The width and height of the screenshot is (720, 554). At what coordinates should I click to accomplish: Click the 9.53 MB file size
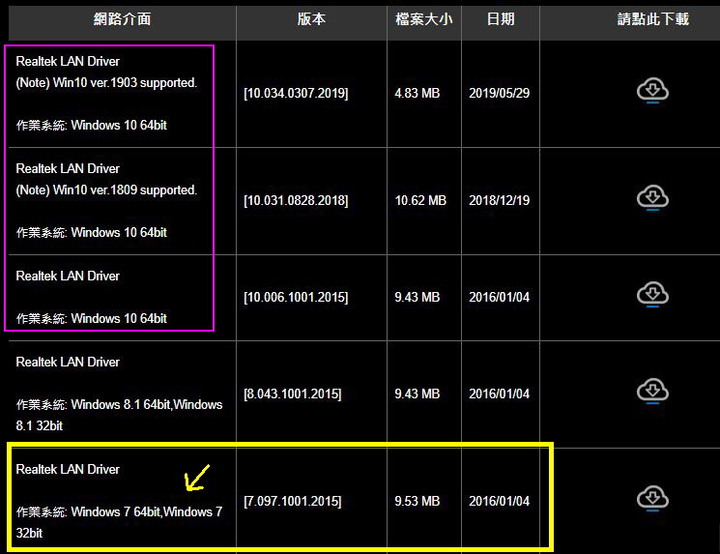click(x=417, y=501)
